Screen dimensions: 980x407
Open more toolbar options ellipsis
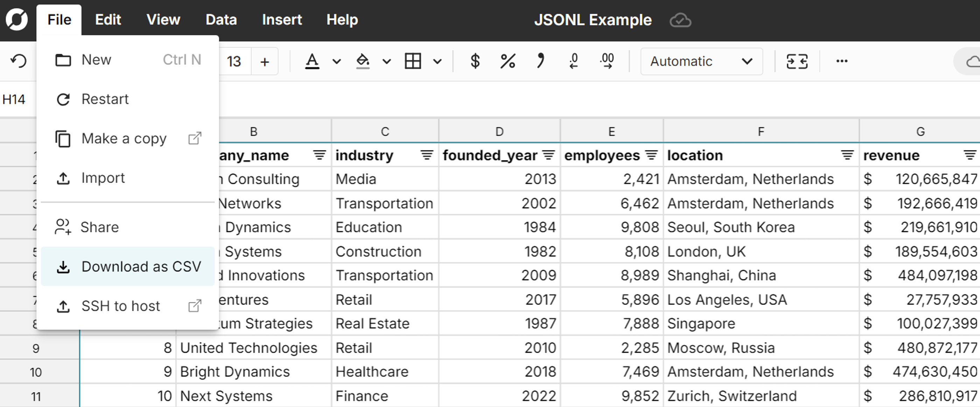(841, 61)
